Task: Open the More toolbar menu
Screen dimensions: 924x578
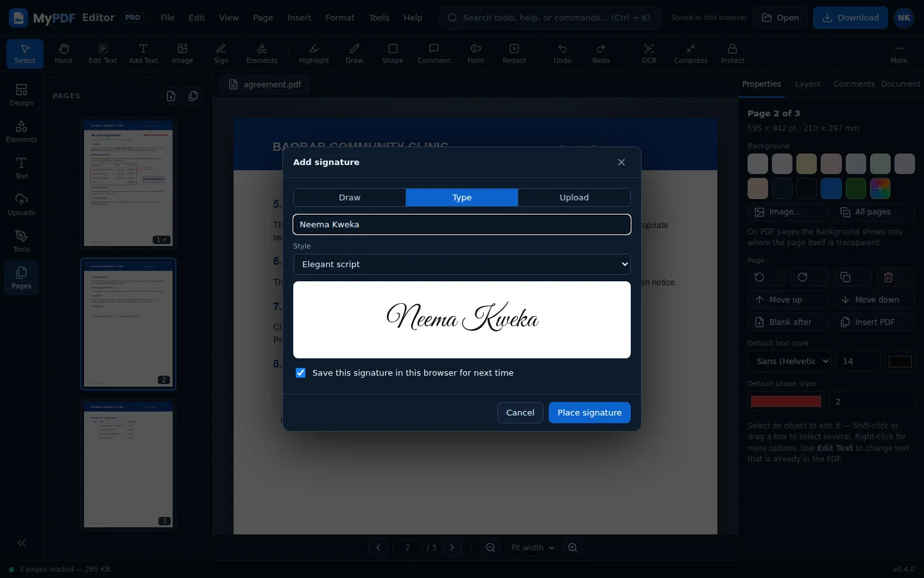Action: pos(899,53)
